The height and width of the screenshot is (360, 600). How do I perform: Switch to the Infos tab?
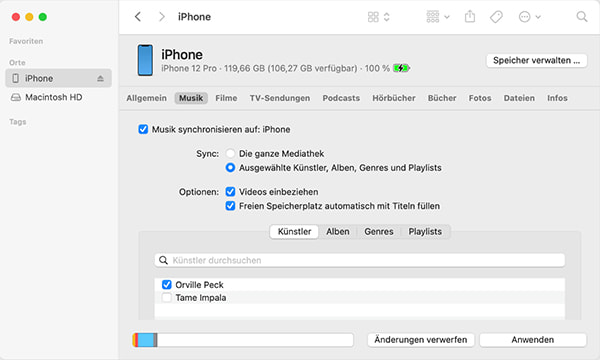(557, 98)
